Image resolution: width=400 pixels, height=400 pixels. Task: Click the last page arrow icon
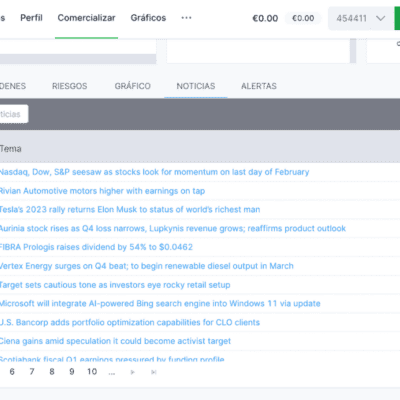coord(153,372)
